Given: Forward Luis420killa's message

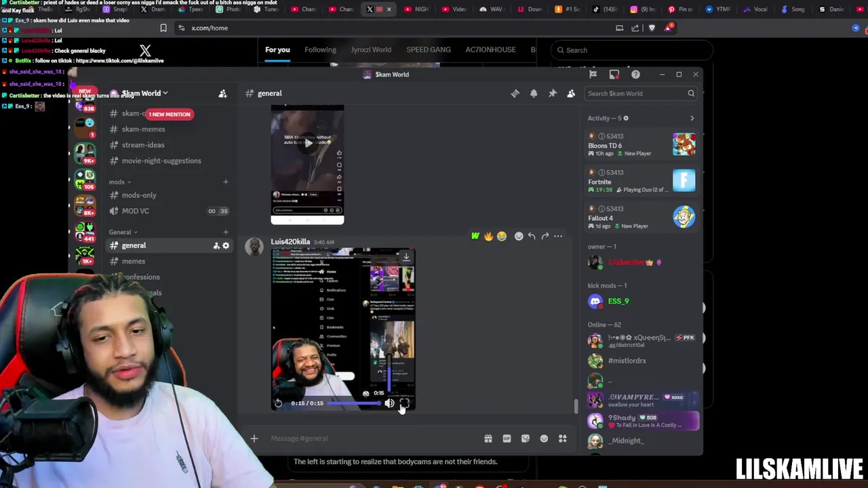Looking at the screenshot, I should 545,236.
